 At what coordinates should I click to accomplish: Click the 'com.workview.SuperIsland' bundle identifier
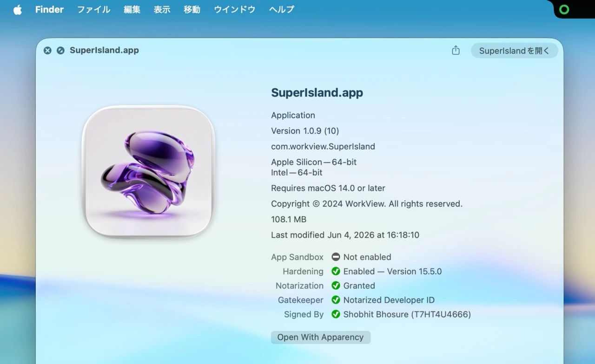[x=323, y=146]
